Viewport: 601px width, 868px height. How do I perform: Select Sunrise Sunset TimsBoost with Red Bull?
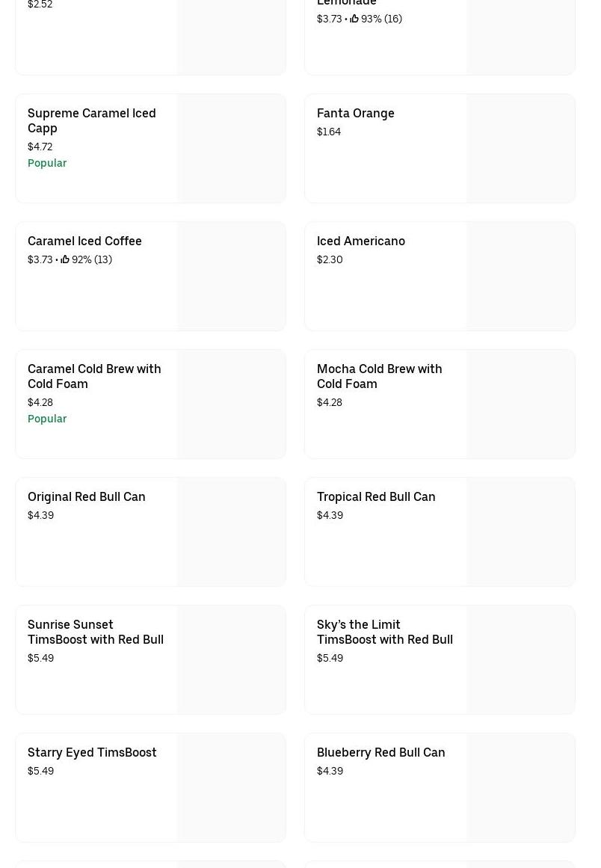pos(95,632)
